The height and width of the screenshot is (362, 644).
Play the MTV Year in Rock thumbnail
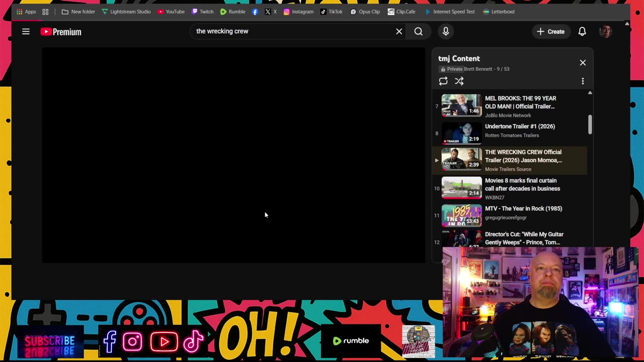coord(461,215)
